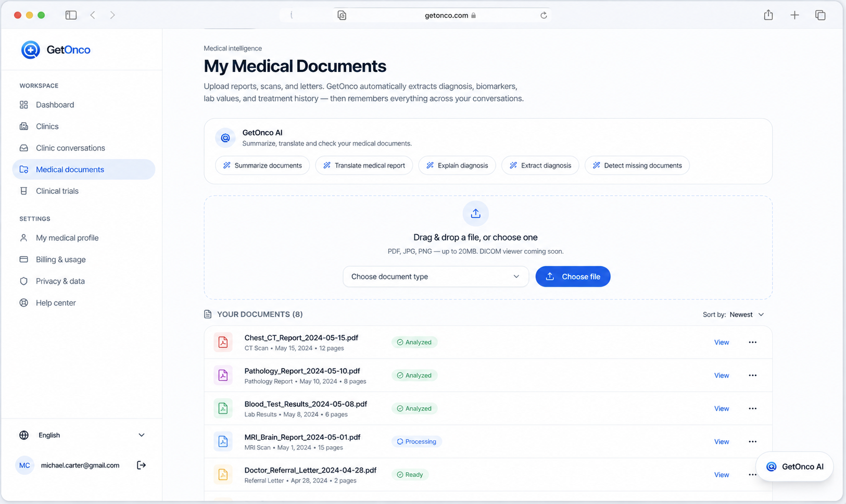Click the Chest_CT_Report red PDF icon
Screen dimensions: 846x504
(223, 342)
